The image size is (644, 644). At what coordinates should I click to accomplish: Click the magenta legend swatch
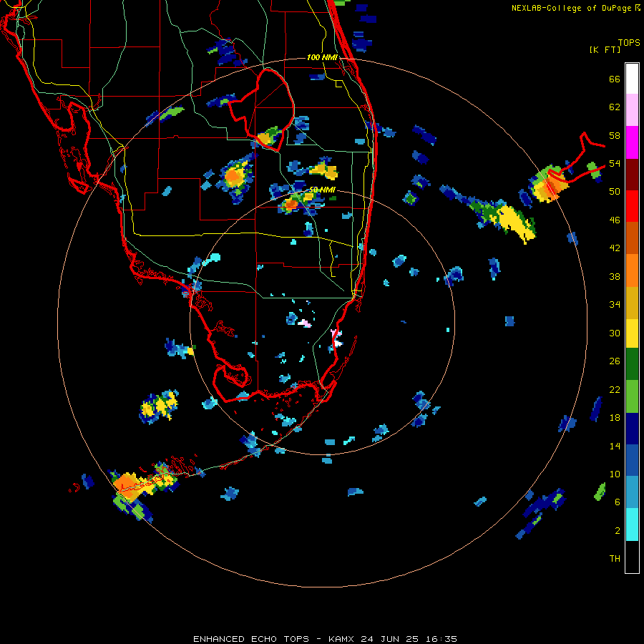pos(632,142)
